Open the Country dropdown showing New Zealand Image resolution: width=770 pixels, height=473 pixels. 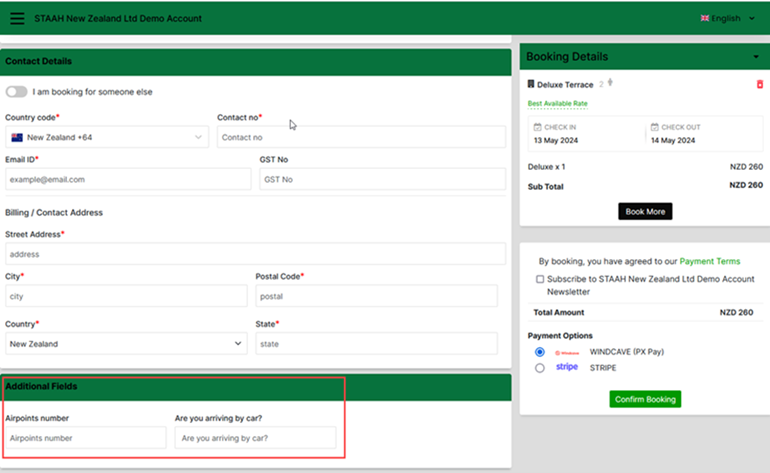point(125,344)
